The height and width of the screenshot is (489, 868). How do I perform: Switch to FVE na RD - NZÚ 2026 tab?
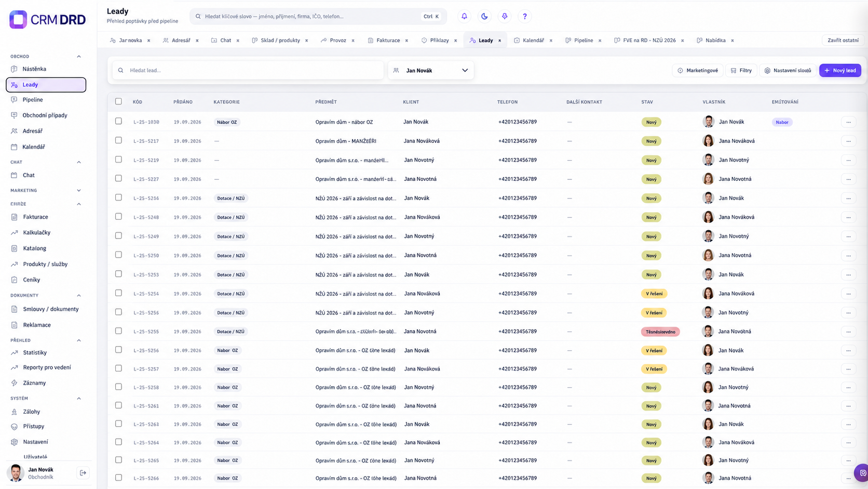(649, 40)
